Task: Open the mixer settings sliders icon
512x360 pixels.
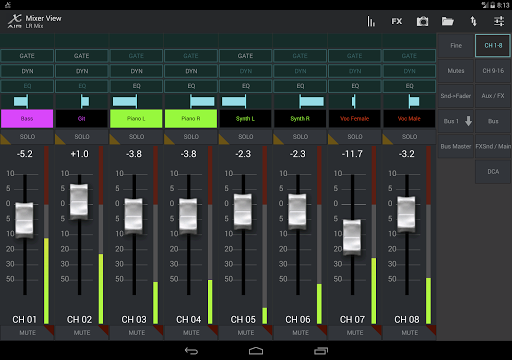Action: 499,21
